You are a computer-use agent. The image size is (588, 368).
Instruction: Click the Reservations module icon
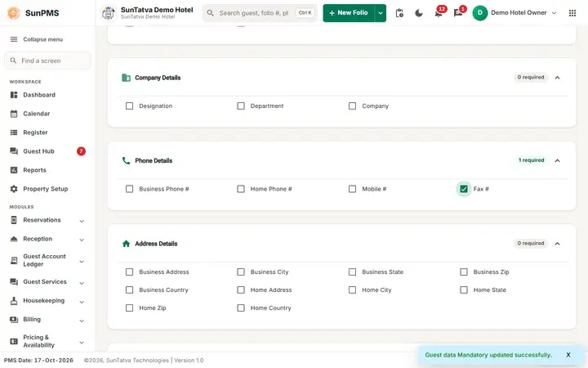point(14,220)
